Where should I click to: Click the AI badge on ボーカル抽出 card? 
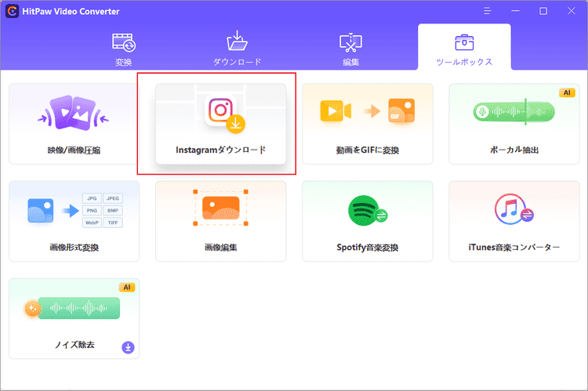[567, 92]
